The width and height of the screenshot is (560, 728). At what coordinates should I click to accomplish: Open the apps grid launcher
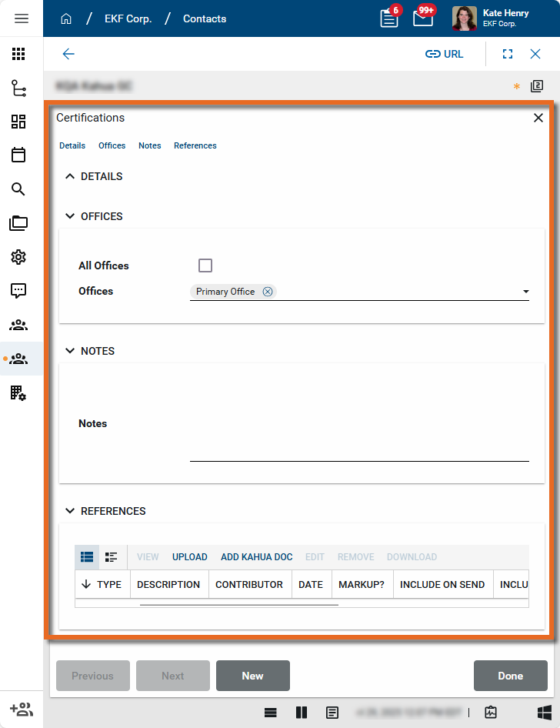coord(18,54)
